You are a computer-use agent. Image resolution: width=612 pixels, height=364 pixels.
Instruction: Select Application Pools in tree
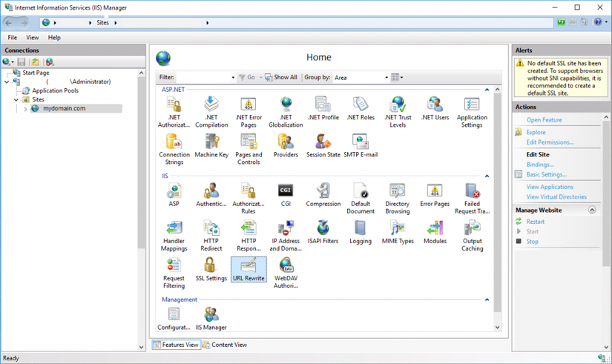55,90
